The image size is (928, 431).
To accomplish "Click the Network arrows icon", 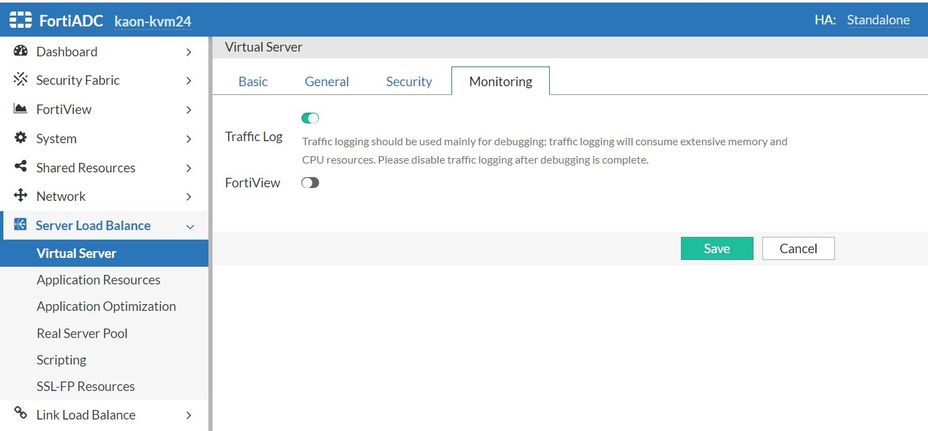I will 20,196.
